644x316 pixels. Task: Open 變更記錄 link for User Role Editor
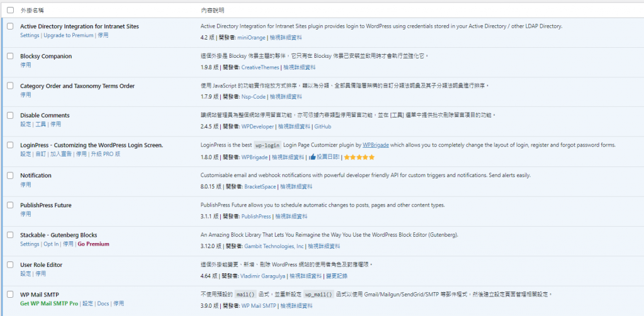337,276
